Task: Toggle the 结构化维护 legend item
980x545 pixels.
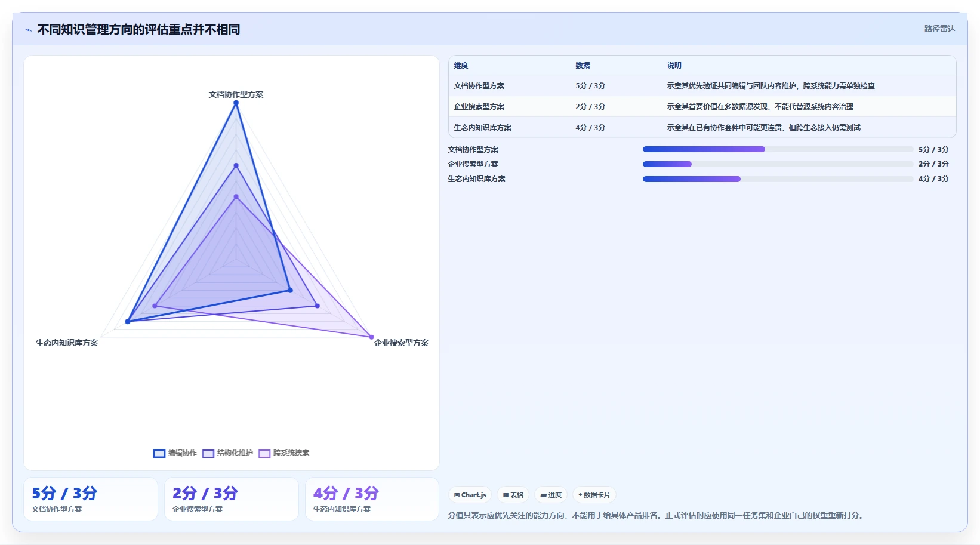Action: [x=227, y=453]
